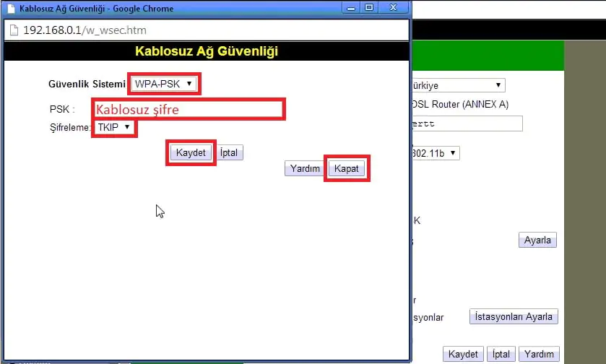
Task: Open the Güvenlik Sistemi WPA-PSK dropdown
Action: (164, 84)
